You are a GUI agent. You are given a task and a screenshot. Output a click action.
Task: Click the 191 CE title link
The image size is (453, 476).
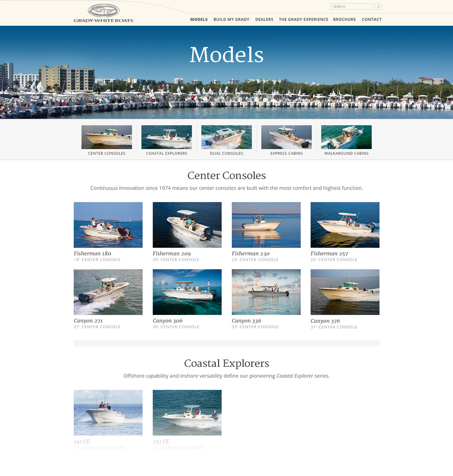pos(82,442)
